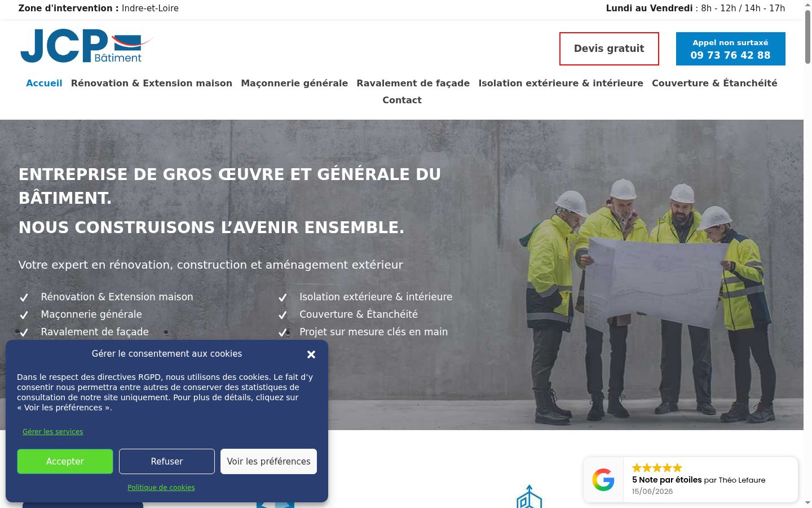The height and width of the screenshot is (508, 812).
Task: Click 'Maçonnerie générale' in hero list
Action: click(91, 314)
